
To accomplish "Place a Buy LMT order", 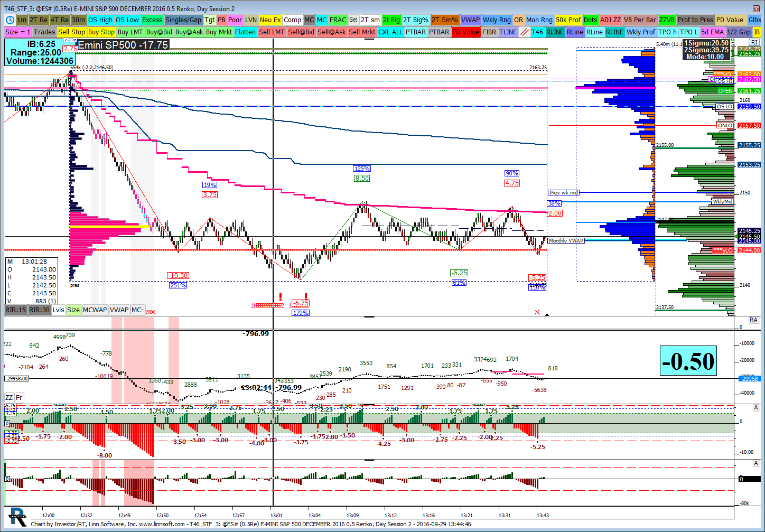I will [130, 32].
